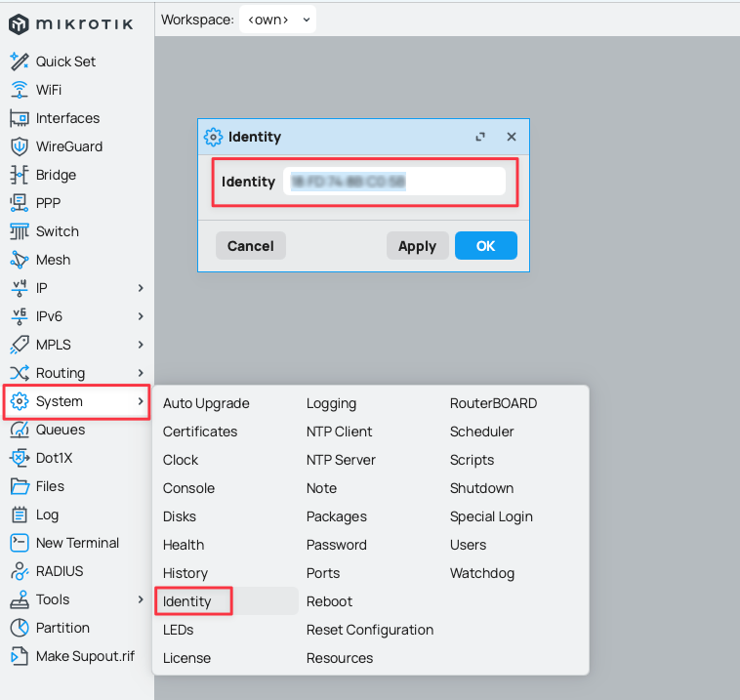The height and width of the screenshot is (700, 740).
Task: Open LEDs menu entry
Action: point(179,630)
